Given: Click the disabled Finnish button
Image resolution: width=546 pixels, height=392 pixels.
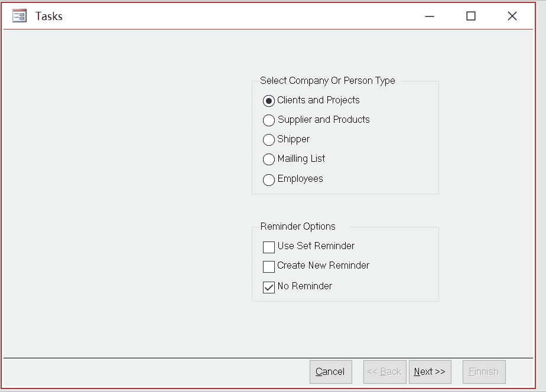Looking at the screenshot, I should [x=484, y=372].
